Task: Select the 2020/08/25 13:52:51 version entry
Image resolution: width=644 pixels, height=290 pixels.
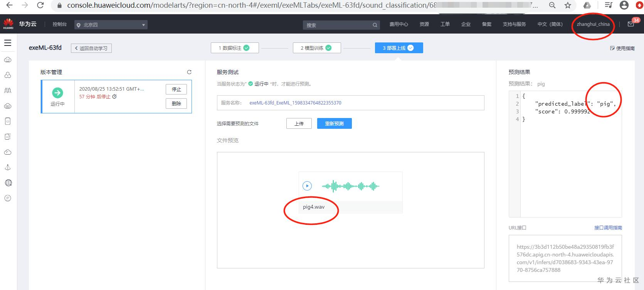Action: point(116,96)
